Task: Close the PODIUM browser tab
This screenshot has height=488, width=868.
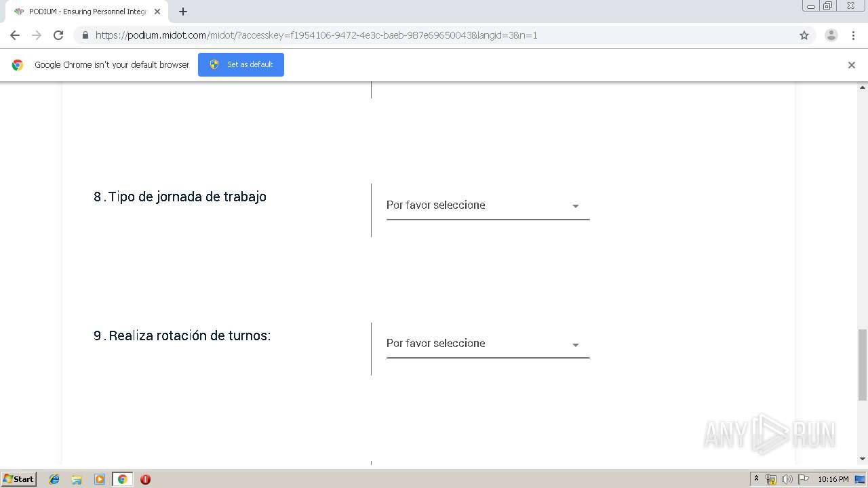Action: (x=157, y=12)
